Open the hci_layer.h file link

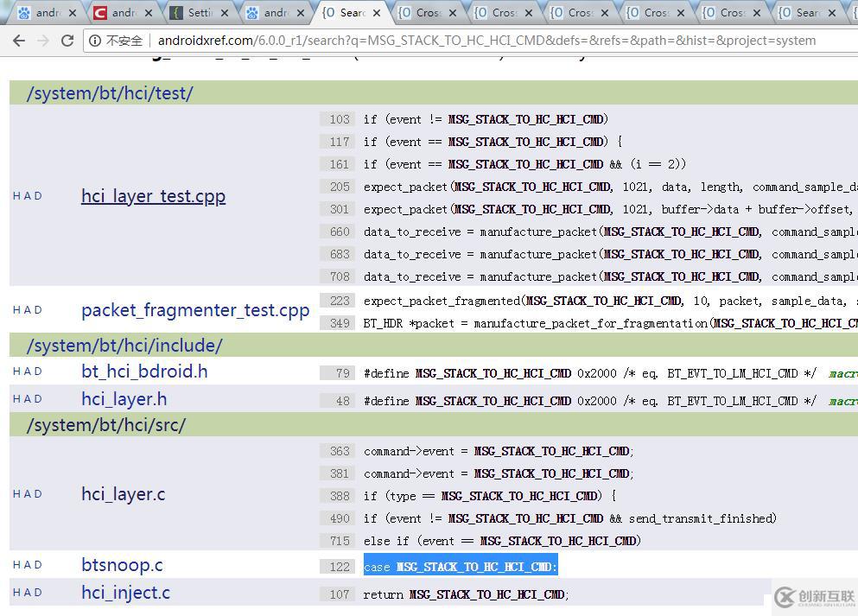click(124, 399)
